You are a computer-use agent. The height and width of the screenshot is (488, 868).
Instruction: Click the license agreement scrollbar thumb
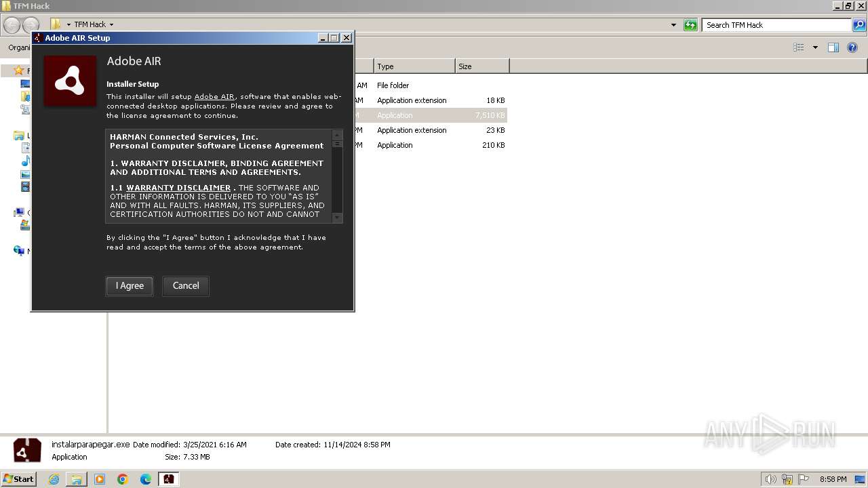pyautogui.click(x=337, y=144)
